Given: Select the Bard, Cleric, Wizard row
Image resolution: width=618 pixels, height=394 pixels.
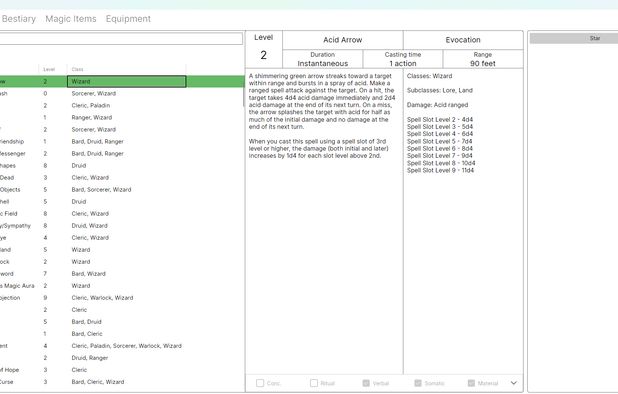Looking at the screenshot, I should point(121,382).
